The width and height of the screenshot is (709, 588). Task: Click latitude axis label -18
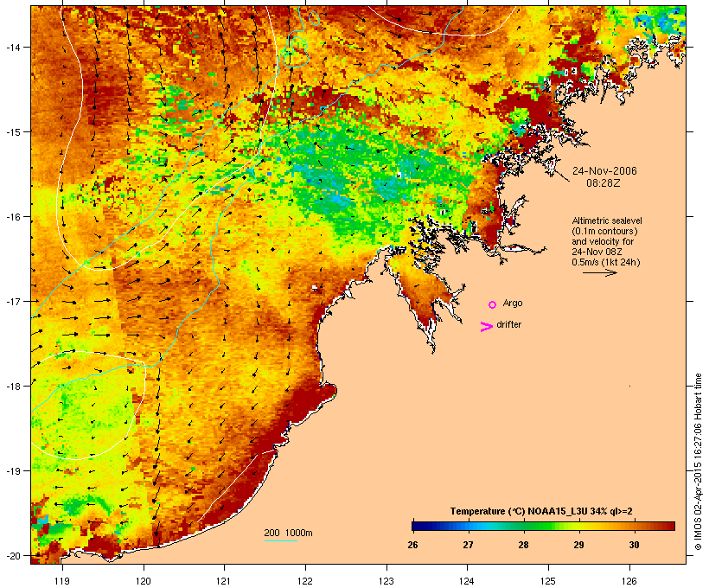pyautogui.click(x=13, y=386)
